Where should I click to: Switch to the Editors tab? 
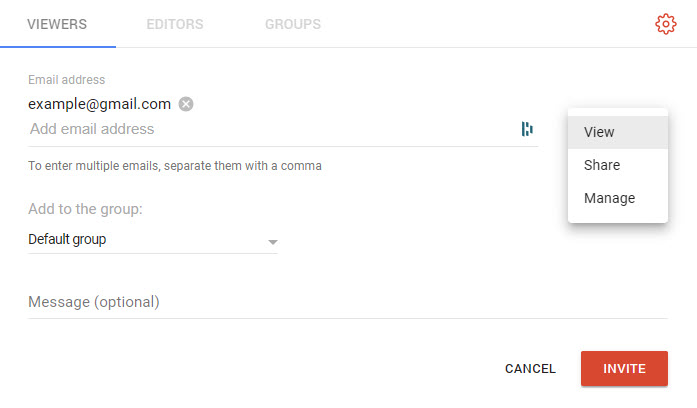175,24
